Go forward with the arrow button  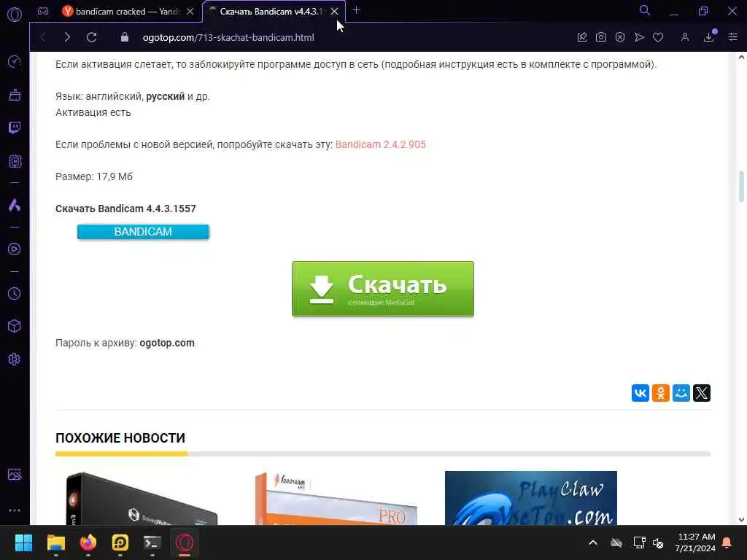click(x=67, y=37)
